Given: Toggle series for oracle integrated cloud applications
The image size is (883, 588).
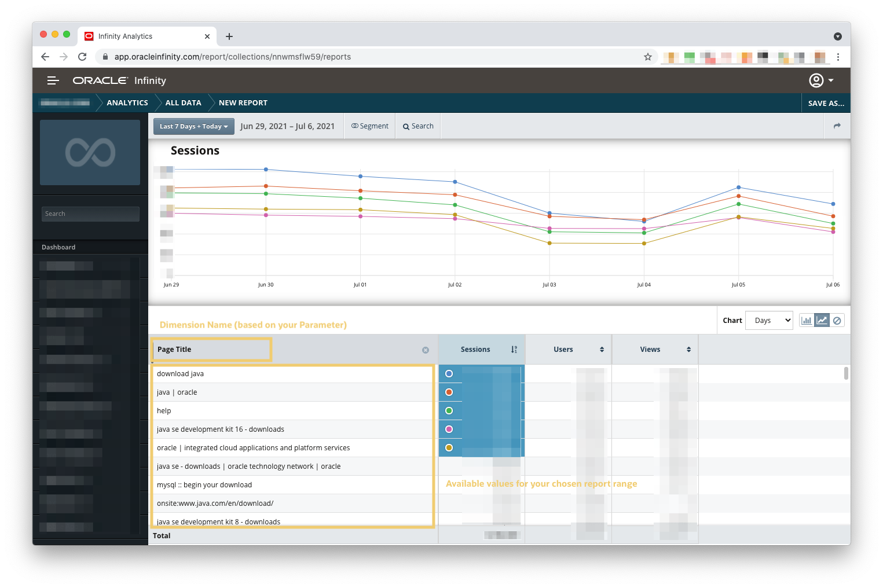Looking at the screenshot, I should point(449,448).
